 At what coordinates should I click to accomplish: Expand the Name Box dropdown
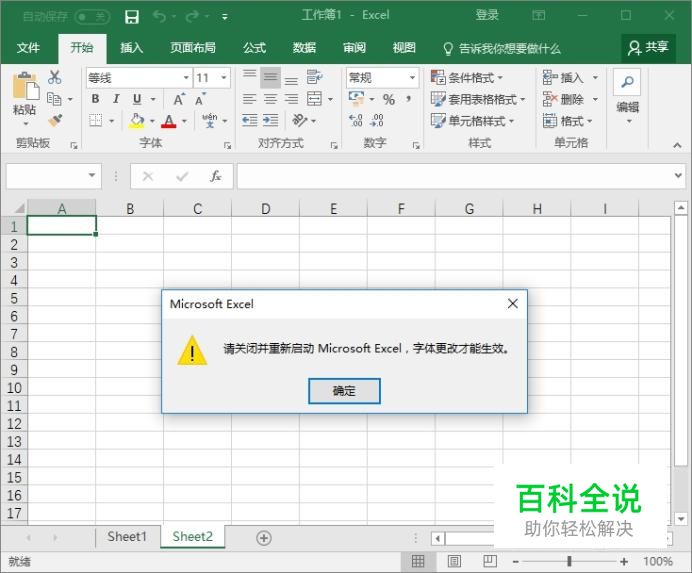92,176
